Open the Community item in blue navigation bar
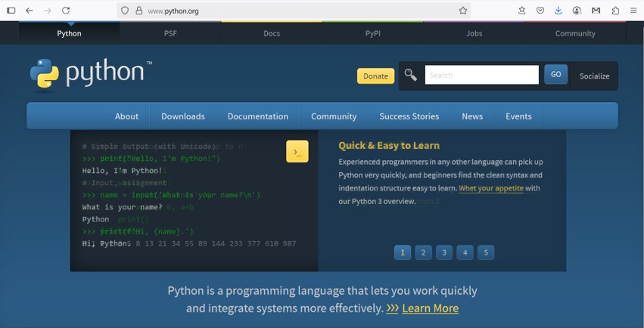 (x=334, y=116)
